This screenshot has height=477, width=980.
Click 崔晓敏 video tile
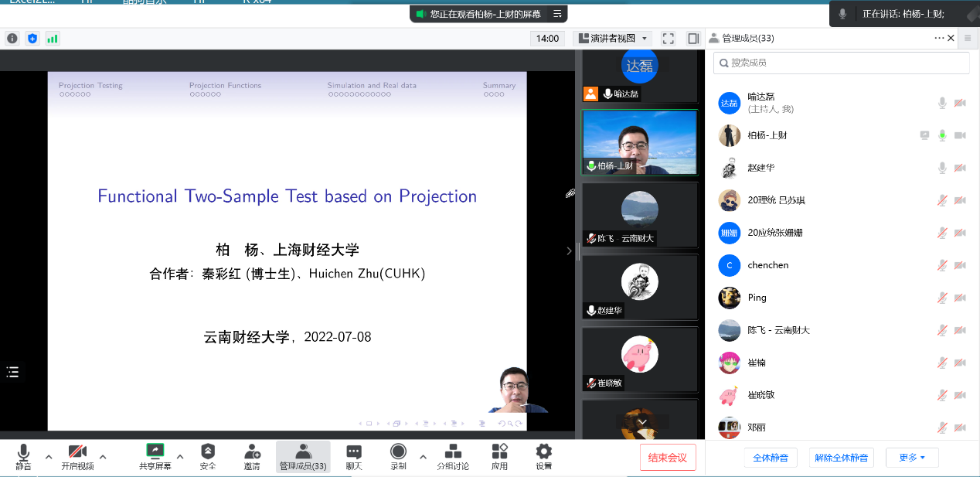pyautogui.click(x=640, y=359)
